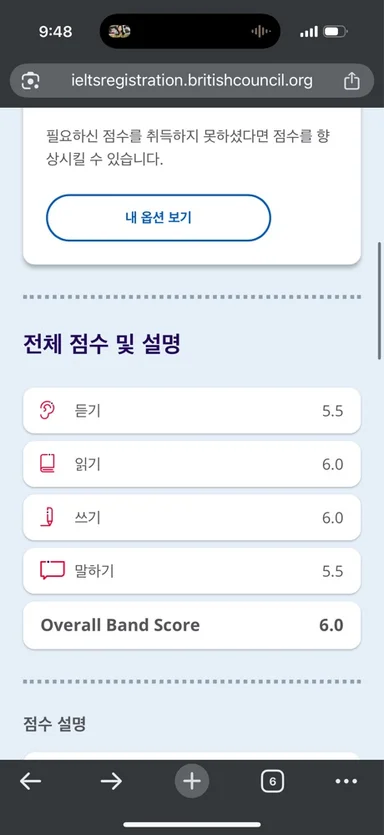Tap the speech bubble icon for 말하기
The width and height of the screenshot is (384, 835).
point(52,570)
